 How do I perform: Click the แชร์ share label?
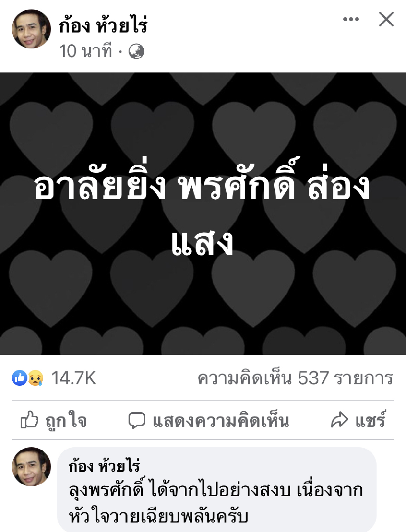click(x=370, y=420)
